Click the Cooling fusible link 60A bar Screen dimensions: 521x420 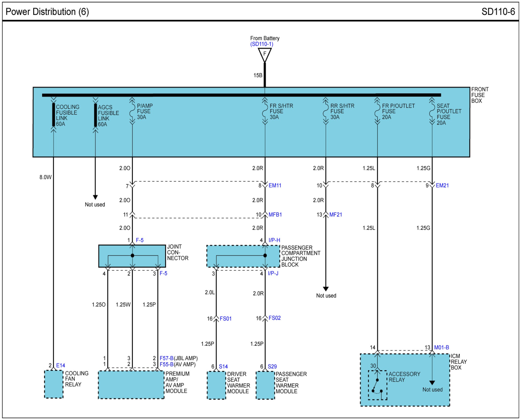click(x=54, y=115)
